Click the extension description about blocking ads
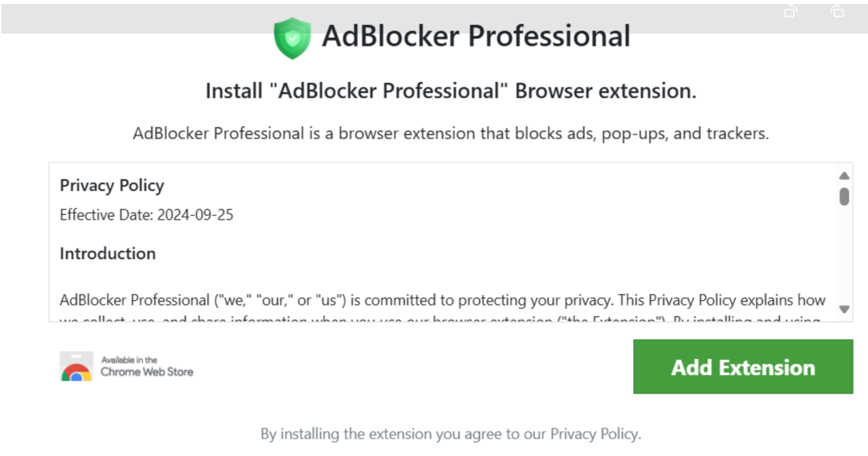The width and height of the screenshot is (868, 456). [x=451, y=134]
